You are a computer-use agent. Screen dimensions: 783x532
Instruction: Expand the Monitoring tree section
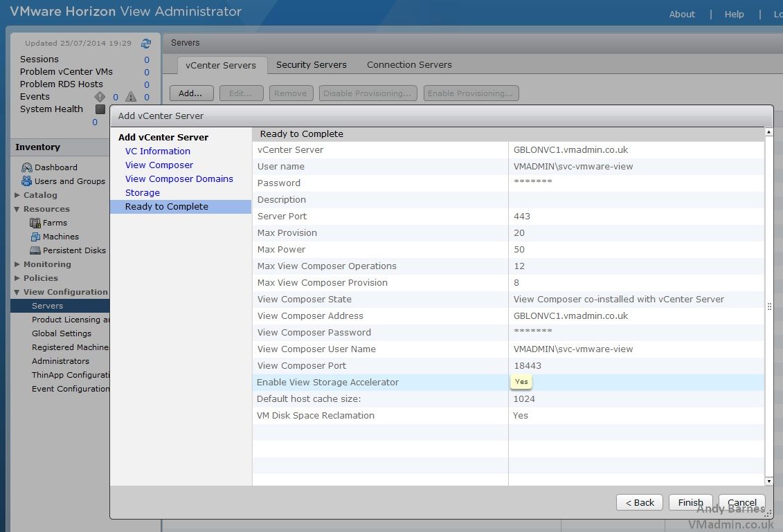point(17,264)
